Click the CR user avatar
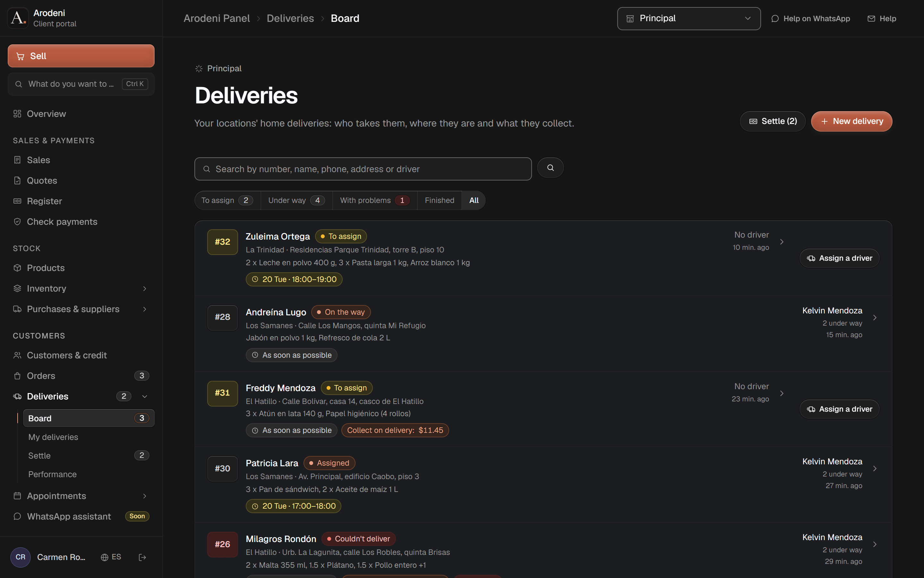The height and width of the screenshot is (578, 924). (21, 557)
